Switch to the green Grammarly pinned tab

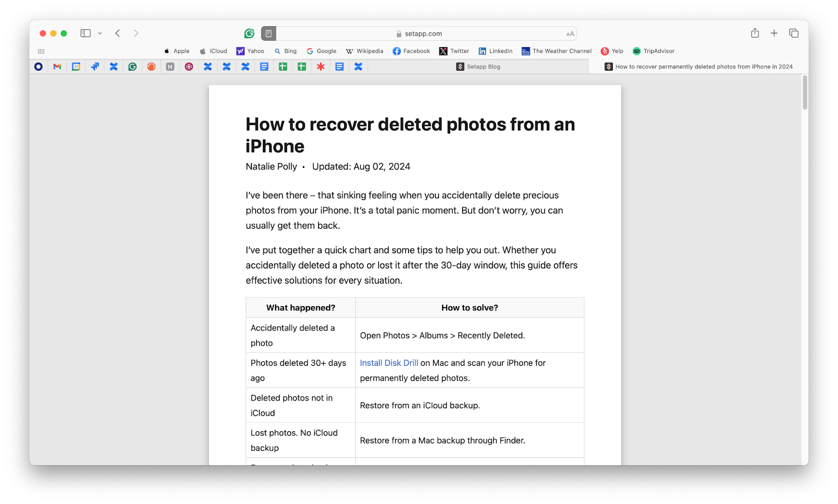(133, 66)
